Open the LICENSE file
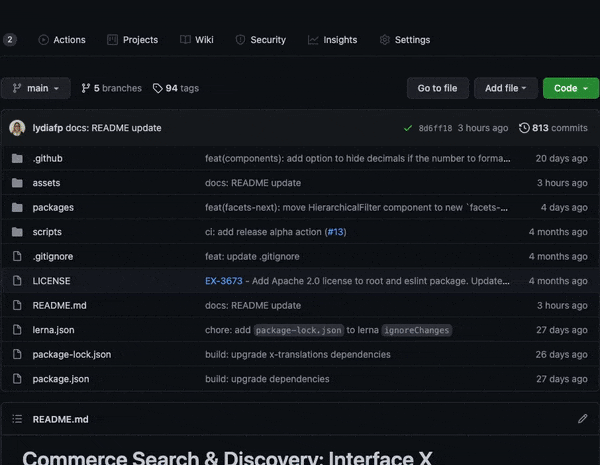This screenshot has height=465, width=600. pos(51,281)
